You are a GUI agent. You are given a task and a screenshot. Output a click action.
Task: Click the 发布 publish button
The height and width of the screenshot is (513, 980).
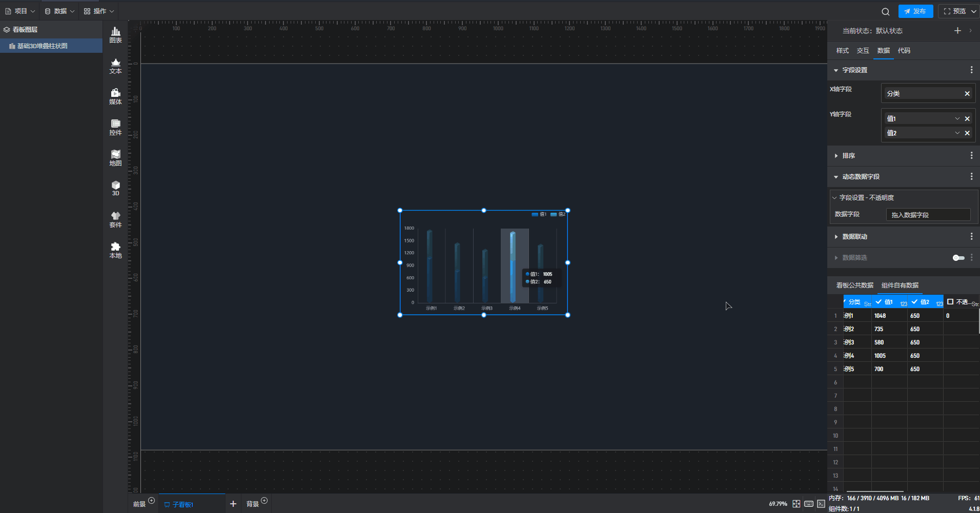915,11
